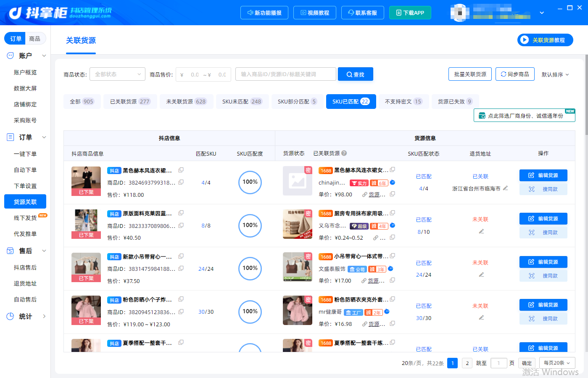
Task: Open 每页20条 page size dropdown
Action: click(557, 363)
